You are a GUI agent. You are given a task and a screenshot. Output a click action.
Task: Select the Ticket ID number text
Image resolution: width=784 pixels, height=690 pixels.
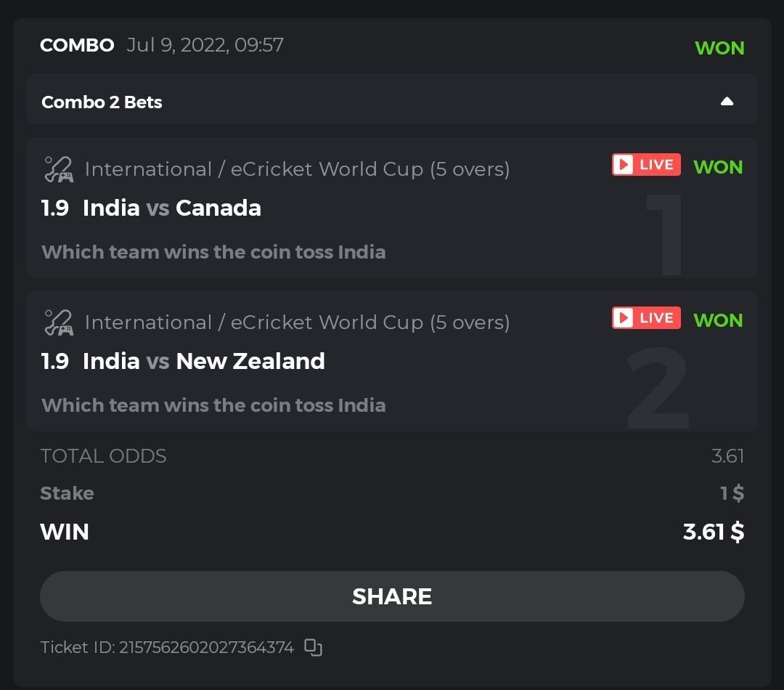[x=205, y=647]
